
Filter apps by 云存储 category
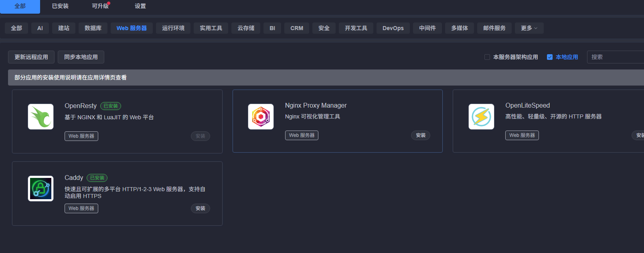point(246,28)
